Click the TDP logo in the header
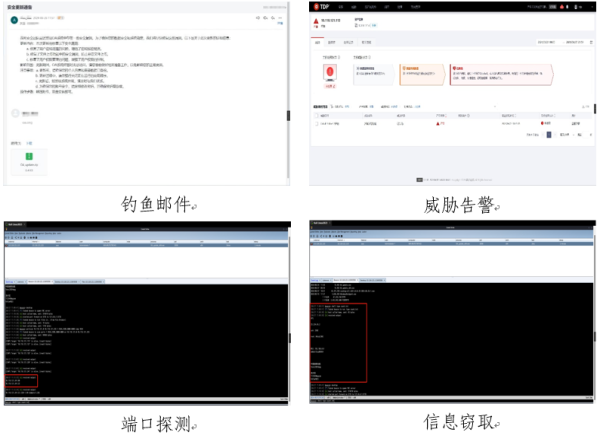600x442 pixels. [324, 8]
